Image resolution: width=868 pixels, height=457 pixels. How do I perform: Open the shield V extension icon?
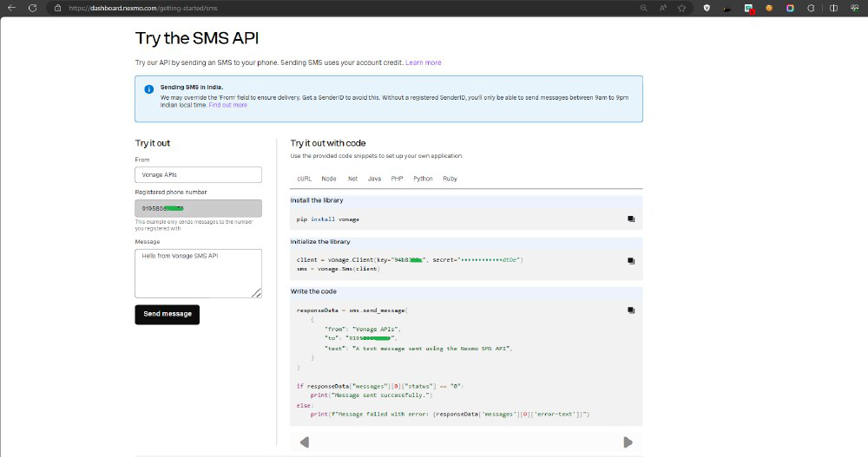tap(707, 9)
